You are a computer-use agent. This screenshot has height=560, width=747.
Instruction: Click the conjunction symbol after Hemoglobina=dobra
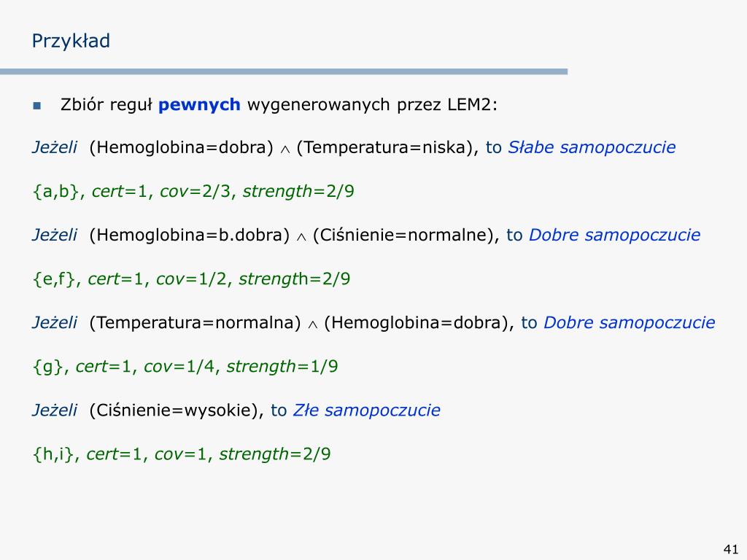click(285, 149)
